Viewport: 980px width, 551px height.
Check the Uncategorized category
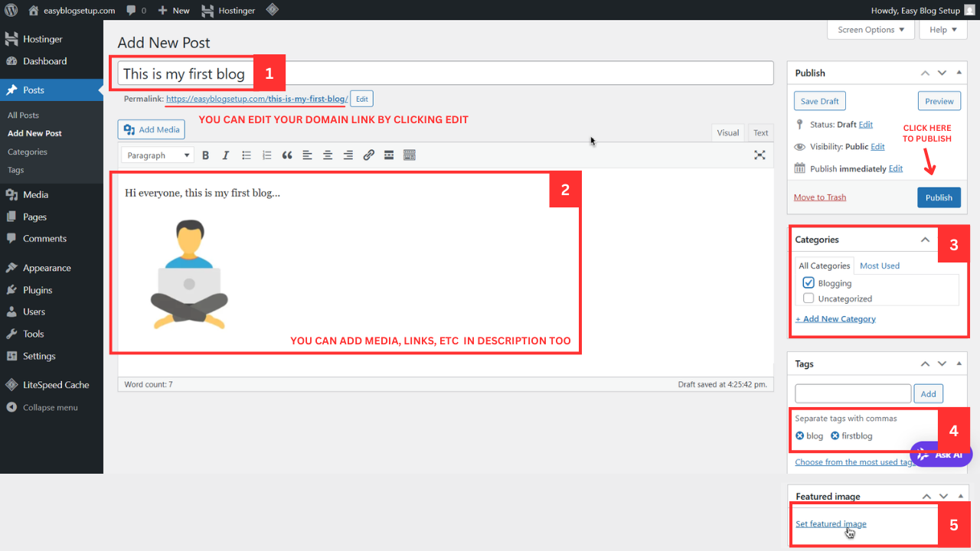808,298
